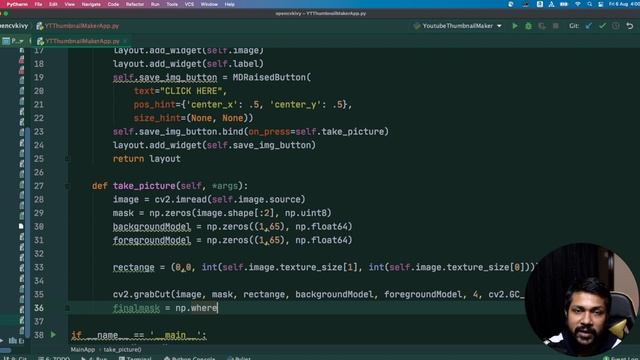Click the Git update project arrow icon
This screenshot has height=360, width=640.
(x=589, y=26)
